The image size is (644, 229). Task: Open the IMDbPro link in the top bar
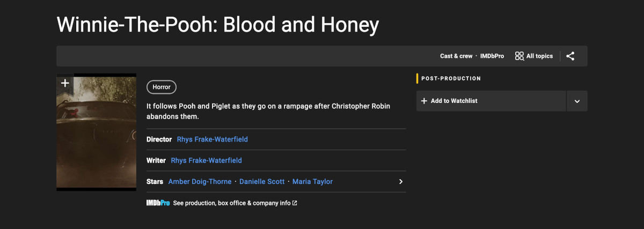pos(492,56)
